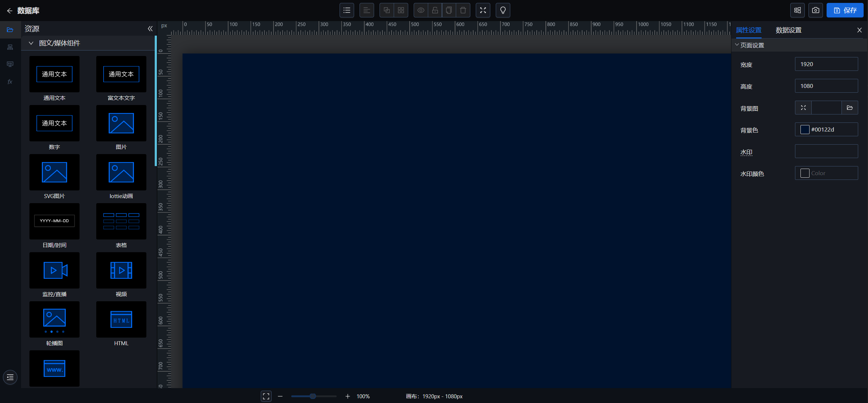Viewport: 868px width, 403px height.
Task: Open the SQL data source sidebar icon
Action: tap(10, 64)
